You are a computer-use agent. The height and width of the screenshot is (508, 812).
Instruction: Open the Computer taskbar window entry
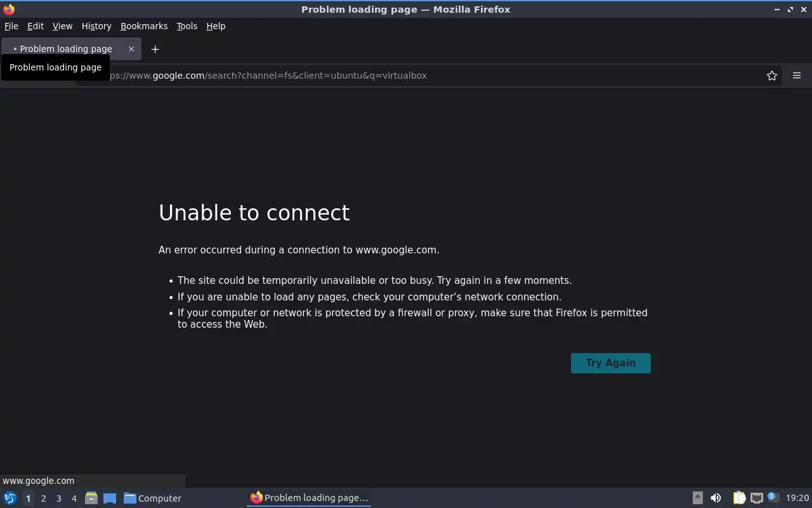click(152, 498)
